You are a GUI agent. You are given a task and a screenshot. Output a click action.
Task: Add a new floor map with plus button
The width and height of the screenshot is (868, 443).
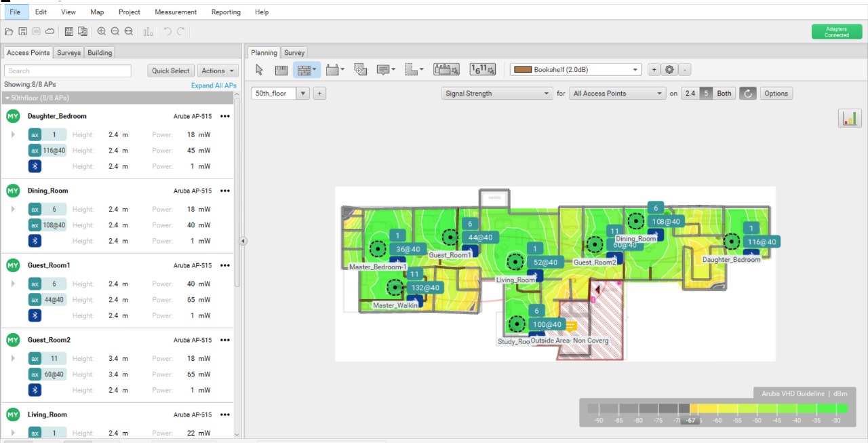pyautogui.click(x=319, y=94)
